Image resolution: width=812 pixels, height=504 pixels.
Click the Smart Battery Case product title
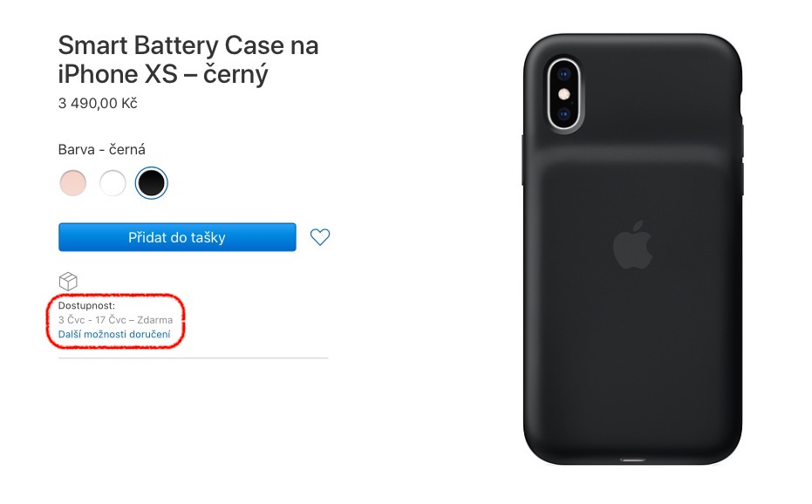tap(188, 59)
